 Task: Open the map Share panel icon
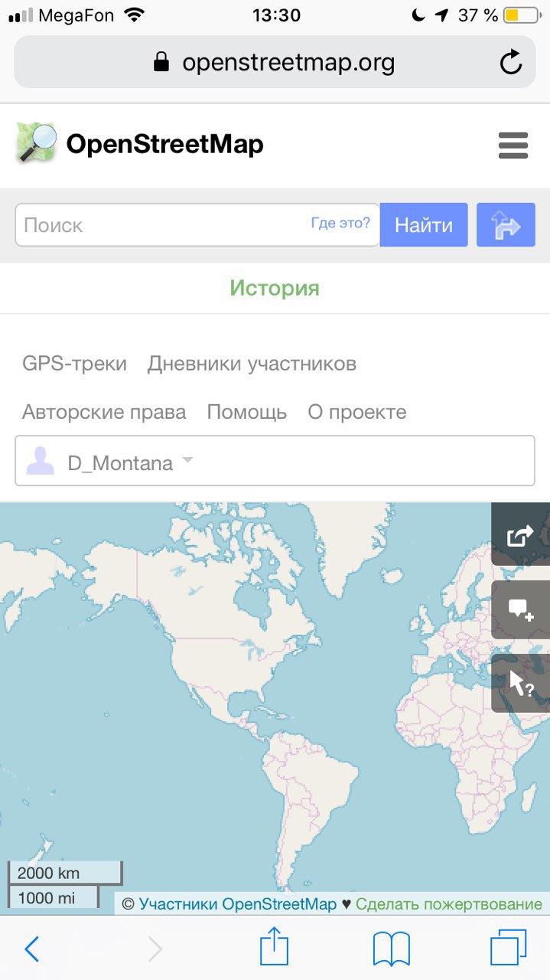520,534
